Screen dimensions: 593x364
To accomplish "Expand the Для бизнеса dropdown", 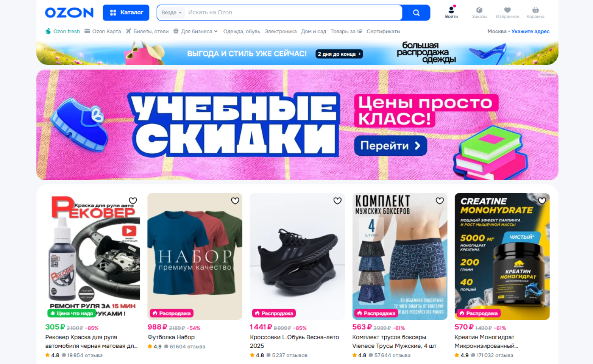I will click(196, 31).
